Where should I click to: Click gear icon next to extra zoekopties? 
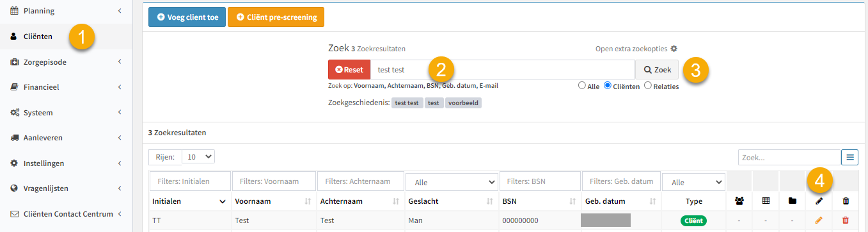pyautogui.click(x=674, y=49)
